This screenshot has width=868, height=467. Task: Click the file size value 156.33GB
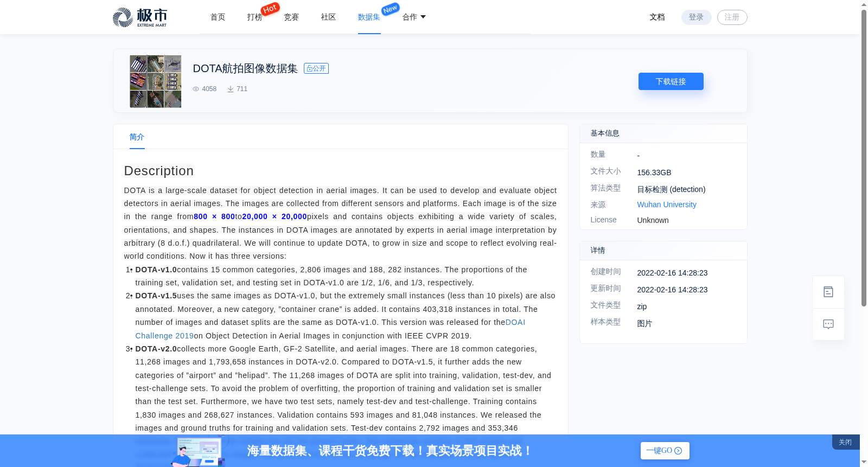pos(654,172)
